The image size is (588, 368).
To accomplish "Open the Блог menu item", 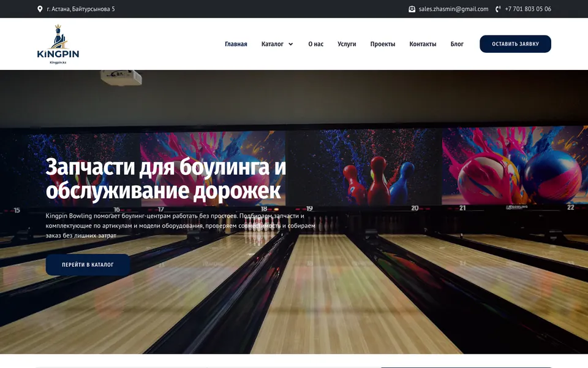I will 457,44.
